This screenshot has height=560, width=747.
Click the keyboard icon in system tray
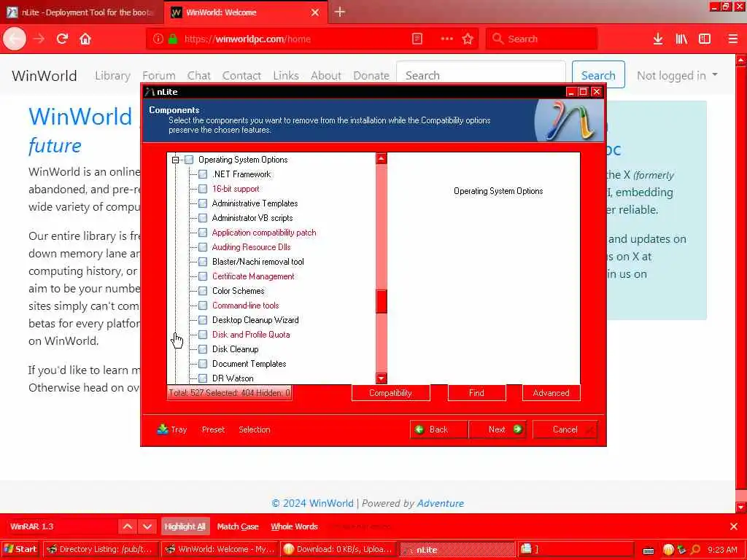649,551
